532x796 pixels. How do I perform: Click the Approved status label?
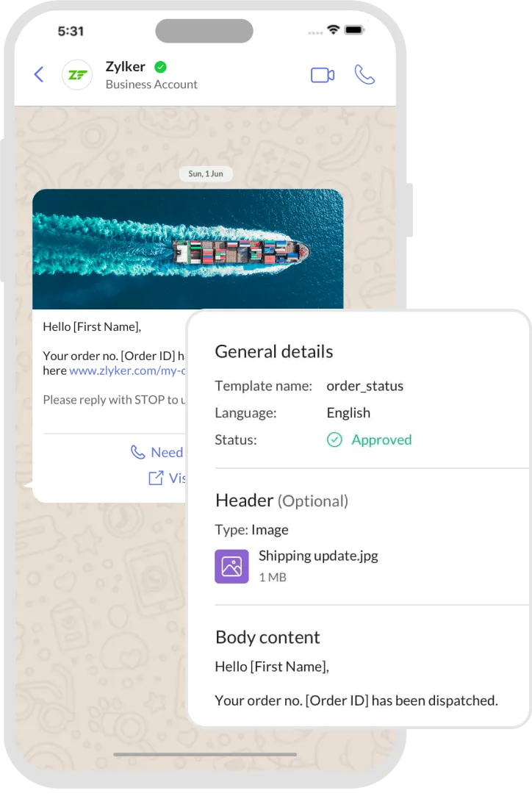point(382,440)
